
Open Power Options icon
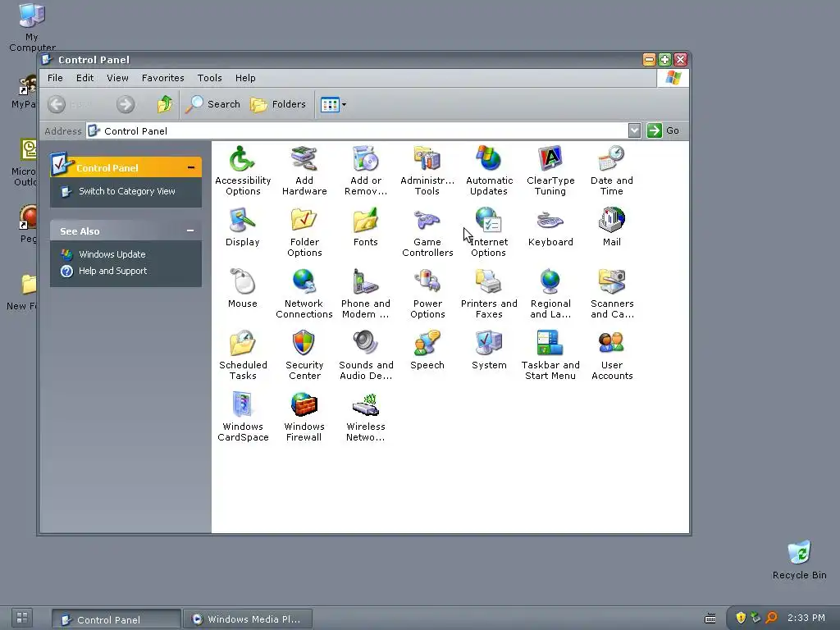click(427, 294)
